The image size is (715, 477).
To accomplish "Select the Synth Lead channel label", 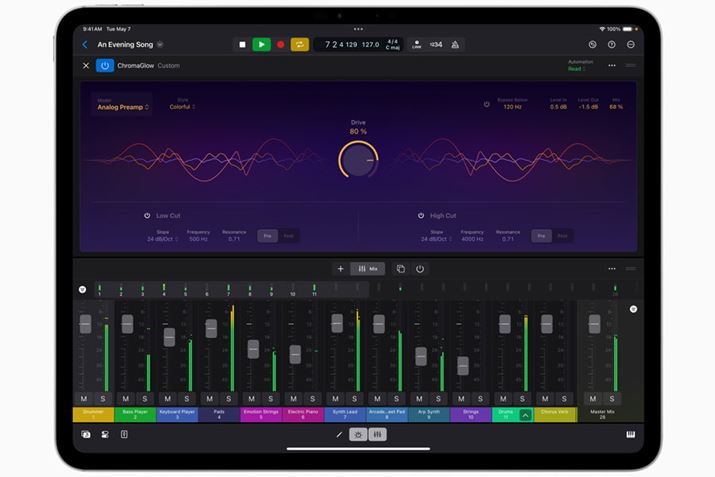I will coord(344,414).
